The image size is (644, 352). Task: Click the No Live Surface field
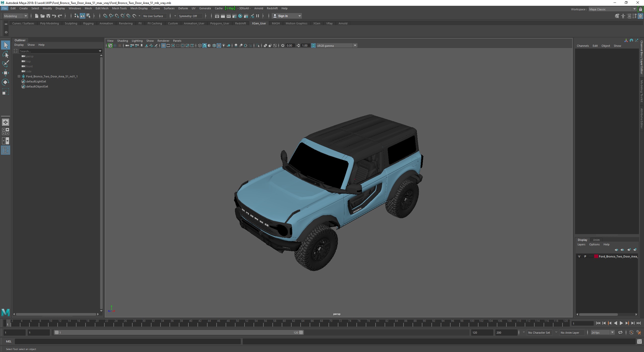pyautogui.click(x=154, y=16)
